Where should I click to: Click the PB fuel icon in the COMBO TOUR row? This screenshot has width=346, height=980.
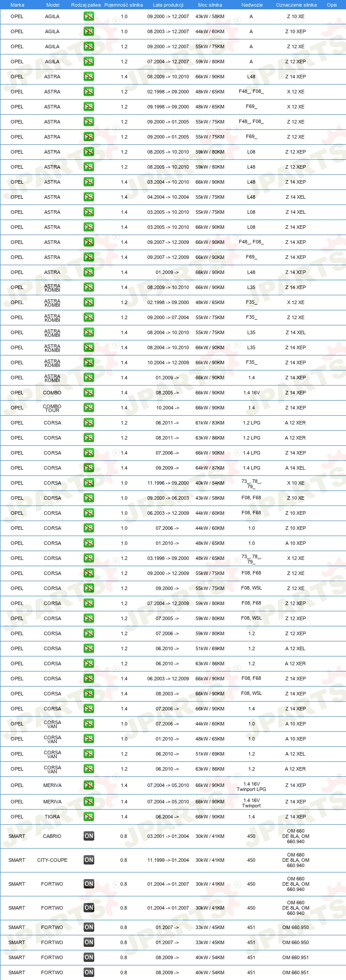pyautogui.click(x=88, y=408)
